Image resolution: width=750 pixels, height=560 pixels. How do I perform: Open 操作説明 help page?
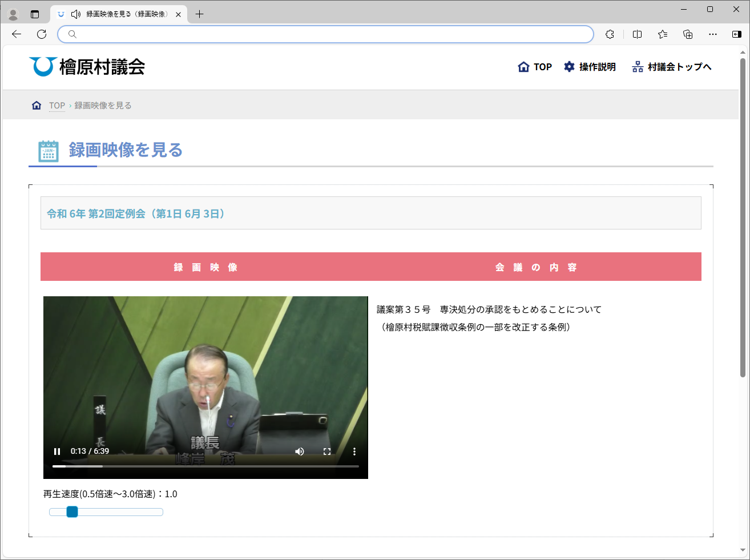tap(590, 67)
